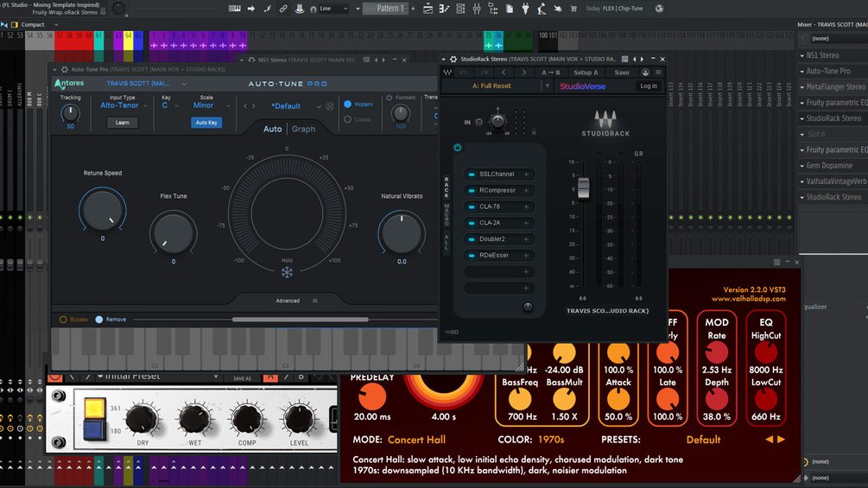Click the Learn button in Auto-Tune
The width and height of the screenshot is (868, 488).
click(x=123, y=123)
